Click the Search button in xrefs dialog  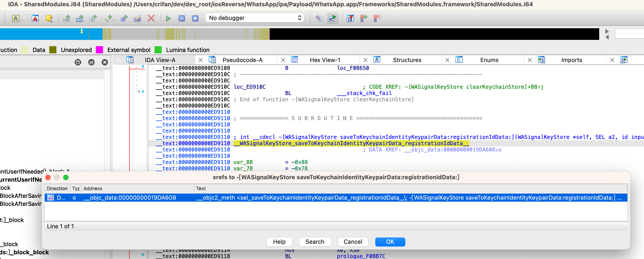(x=315, y=242)
